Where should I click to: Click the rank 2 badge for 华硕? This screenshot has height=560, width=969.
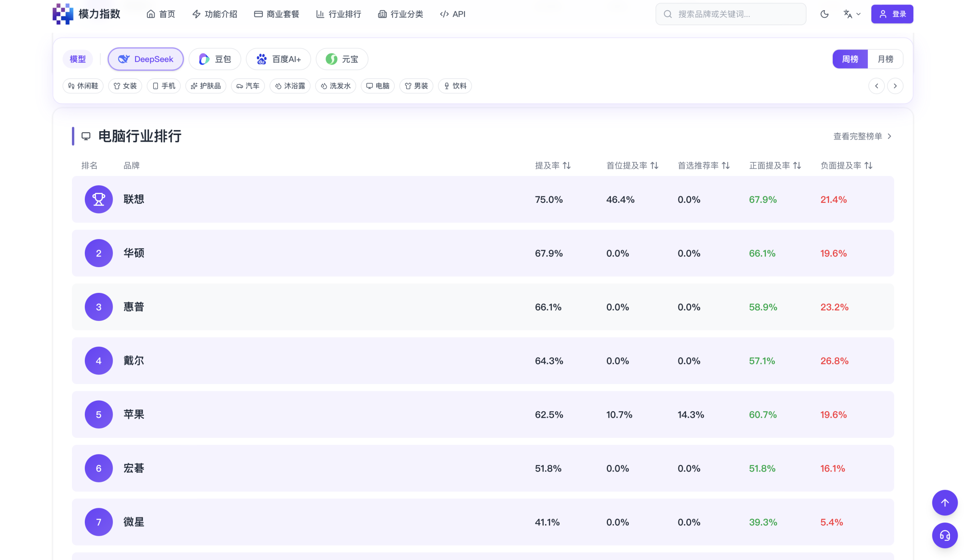pos(99,253)
